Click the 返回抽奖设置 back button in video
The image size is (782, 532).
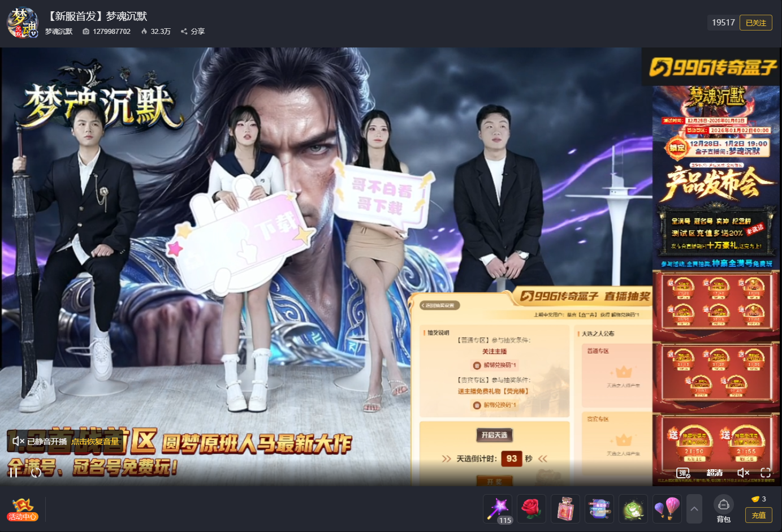[x=440, y=305]
